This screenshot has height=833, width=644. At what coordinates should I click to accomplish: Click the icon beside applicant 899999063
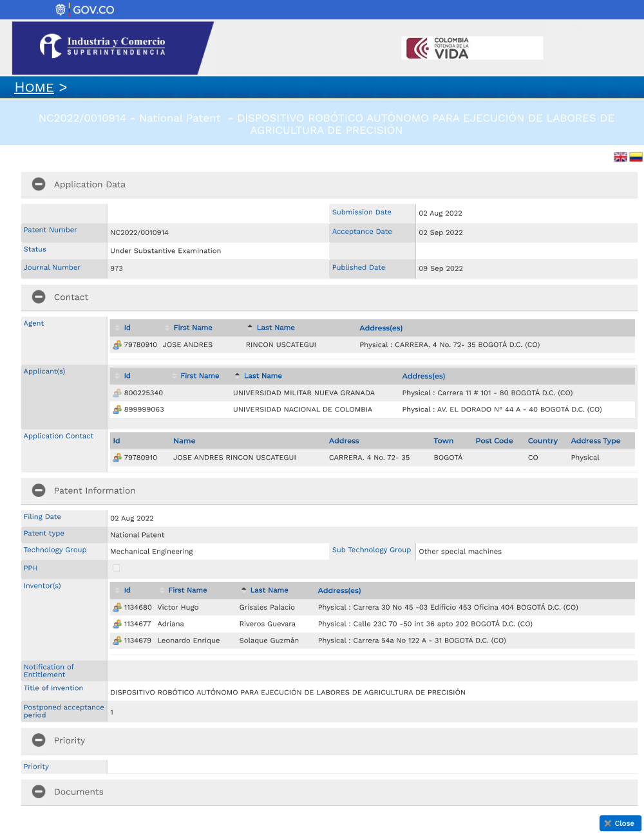pos(117,409)
